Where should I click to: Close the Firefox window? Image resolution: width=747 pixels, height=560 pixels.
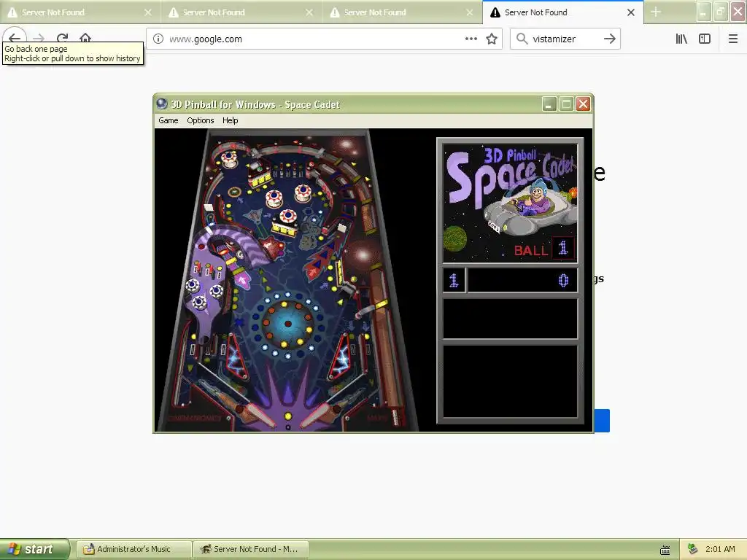[x=738, y=12]
